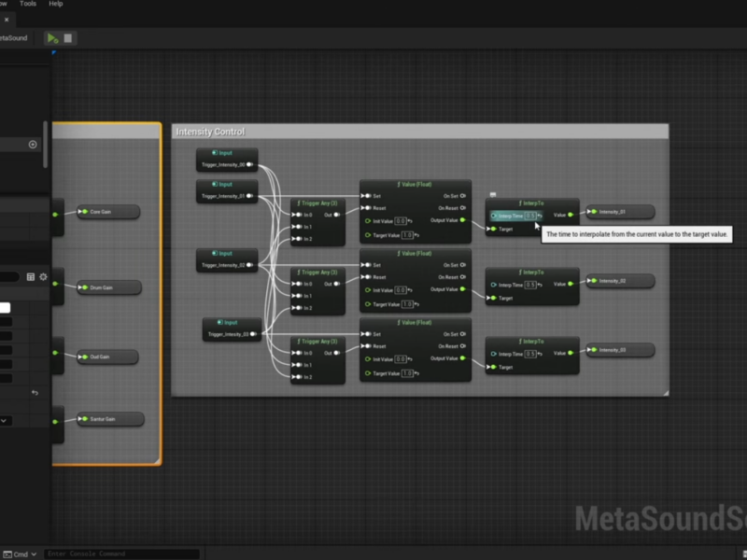Click the Target input pin on the InterpTo node
Image resolution: width=747 pixels, height=560 pixels.
(x=493, y=229)
